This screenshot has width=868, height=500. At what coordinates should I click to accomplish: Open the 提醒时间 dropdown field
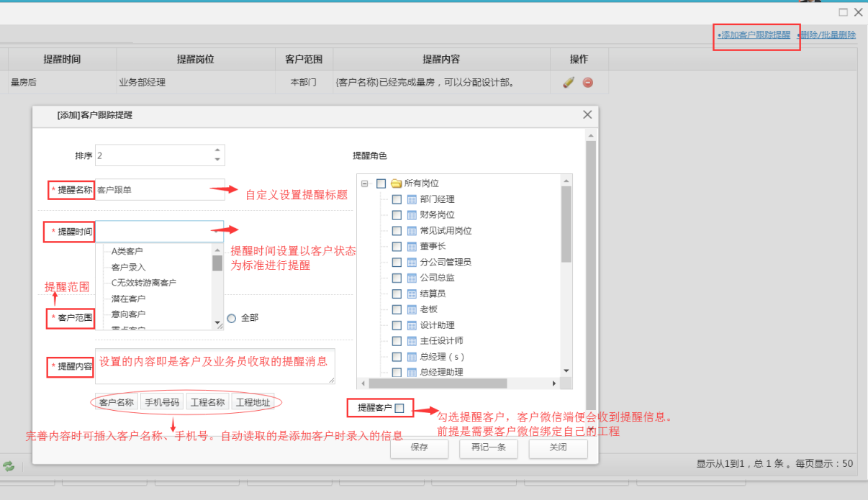pyautogui.click(x=159, y=231)
